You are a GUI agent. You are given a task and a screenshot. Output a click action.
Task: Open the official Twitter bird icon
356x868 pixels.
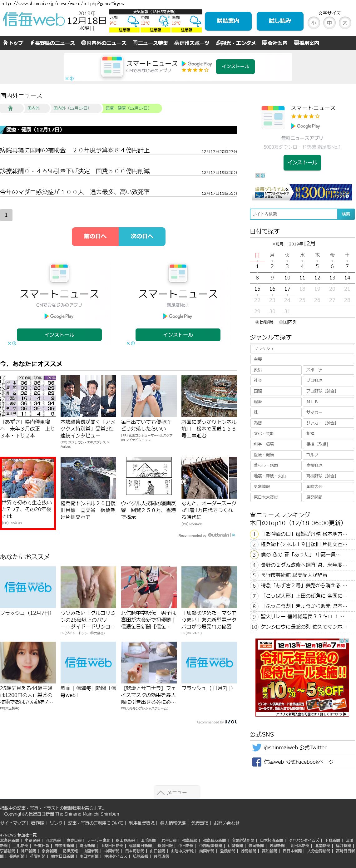click(x=257, y=747)
